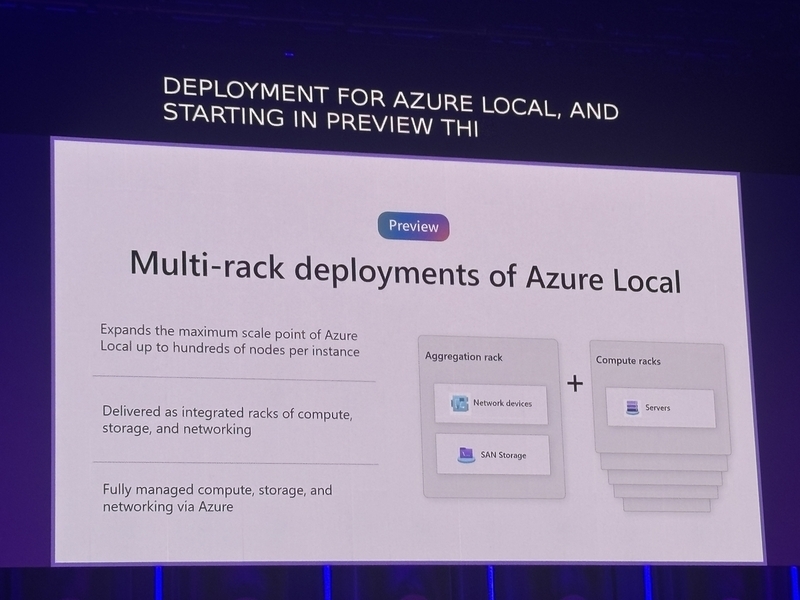Select the Network devices card

pyautogui.click(x=491, y=404)
